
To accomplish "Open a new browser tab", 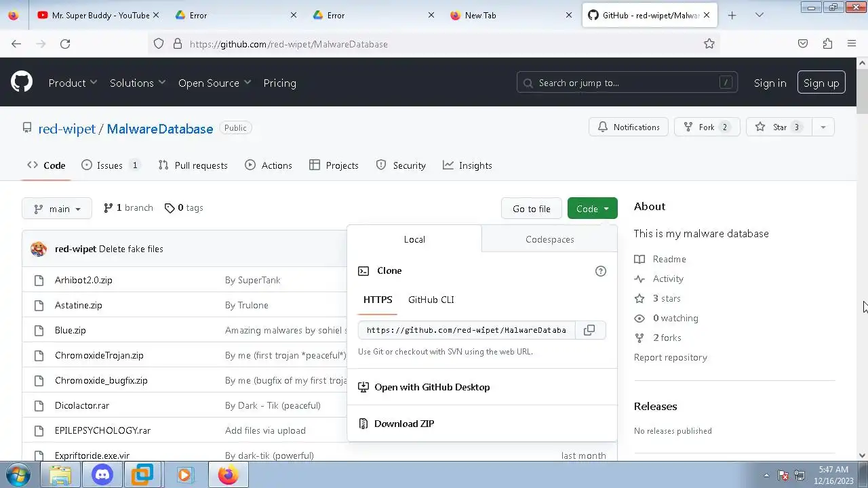I will pos(732,15).
